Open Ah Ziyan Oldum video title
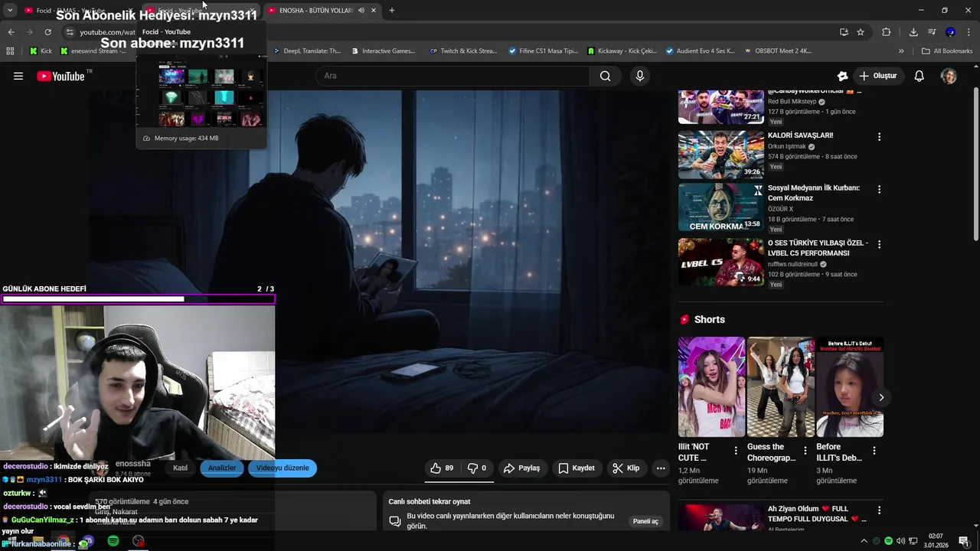 [x=817, y=514]
